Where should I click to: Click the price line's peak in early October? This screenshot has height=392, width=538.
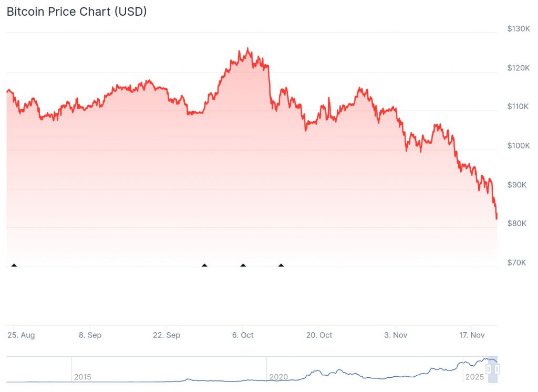point(247,49)
